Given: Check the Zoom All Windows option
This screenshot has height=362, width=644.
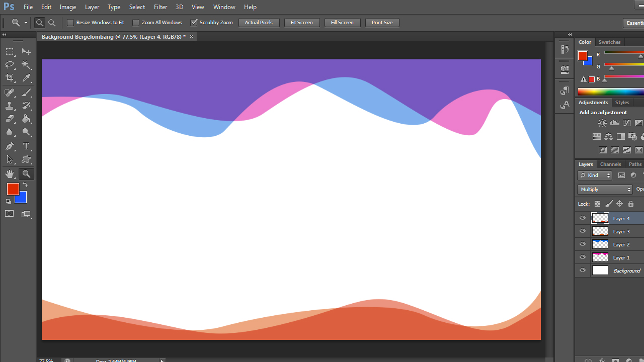Looking at the screenshot, I should pyautogui.click(x=136, y=22).
